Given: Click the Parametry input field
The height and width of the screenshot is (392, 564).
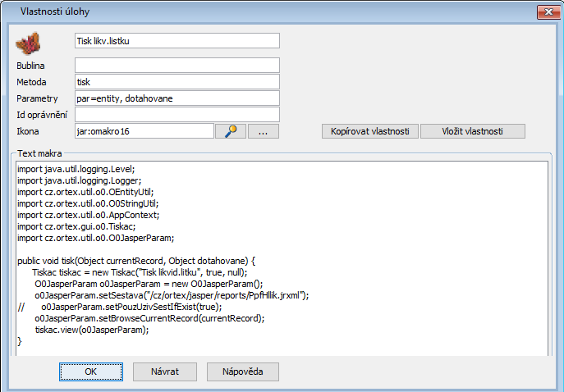Looking at the screenshot, I should tap(177, 98).
